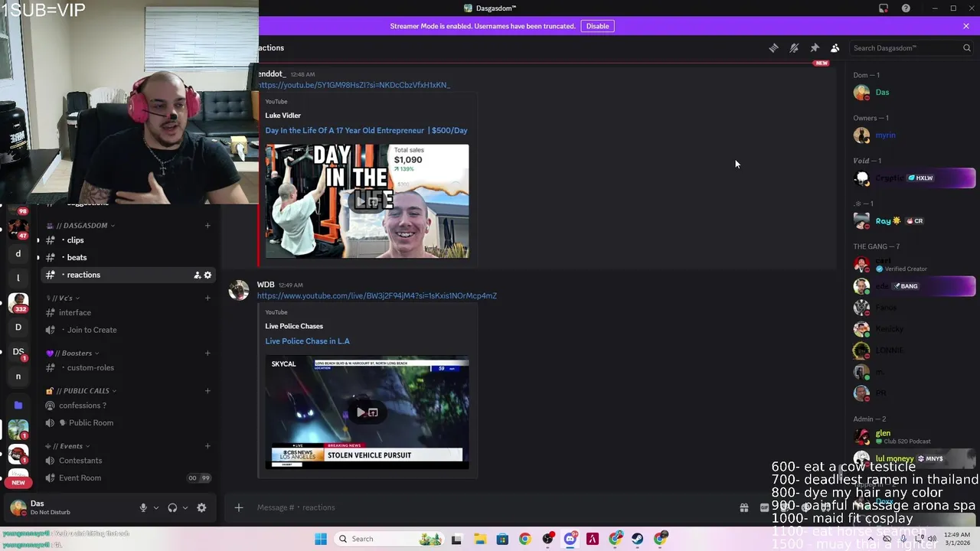Open the Help question mark icon
This screenshot has width=980, height=551.
(x=906, y=8)
